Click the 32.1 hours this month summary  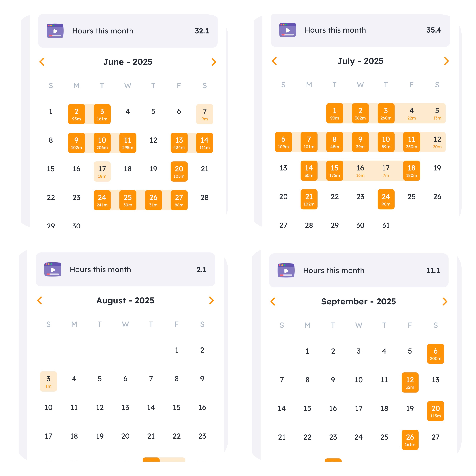click(x=202, y=31)
